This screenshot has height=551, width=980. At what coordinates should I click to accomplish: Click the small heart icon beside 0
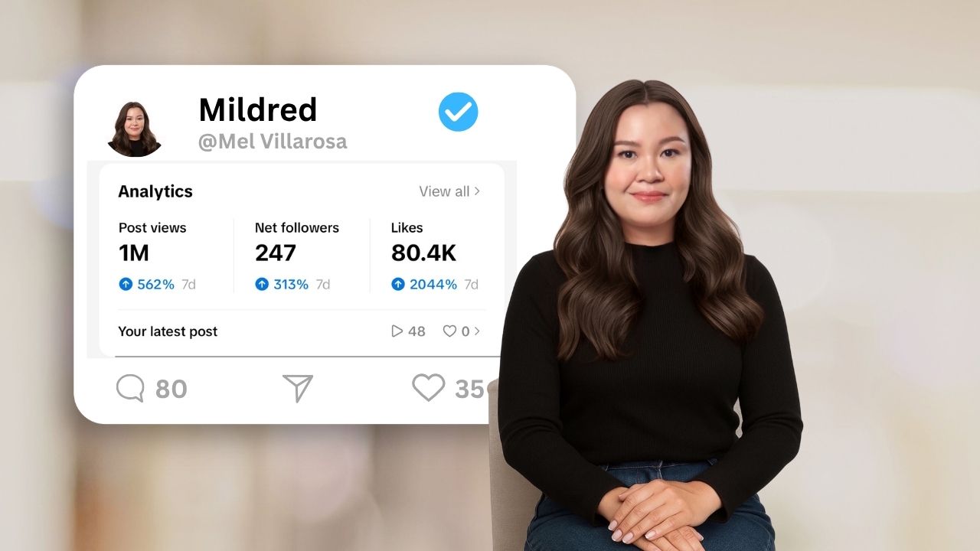coord(449,331)
